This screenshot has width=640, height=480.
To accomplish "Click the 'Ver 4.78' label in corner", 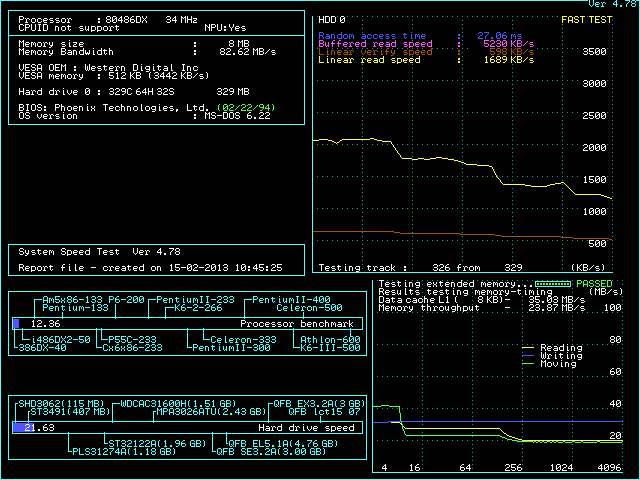I will [612, 4].
